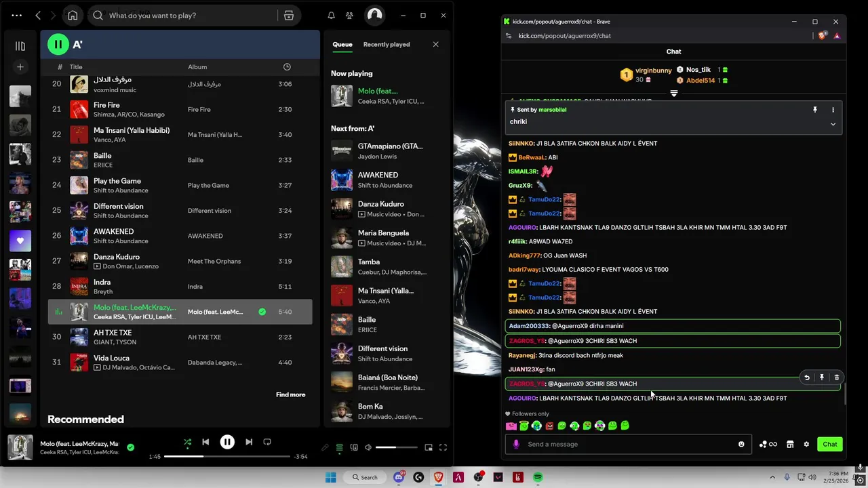The height and width of the screenshot is (488, 868).
Task: Open Spotify notifications bell
Action: 332,15
